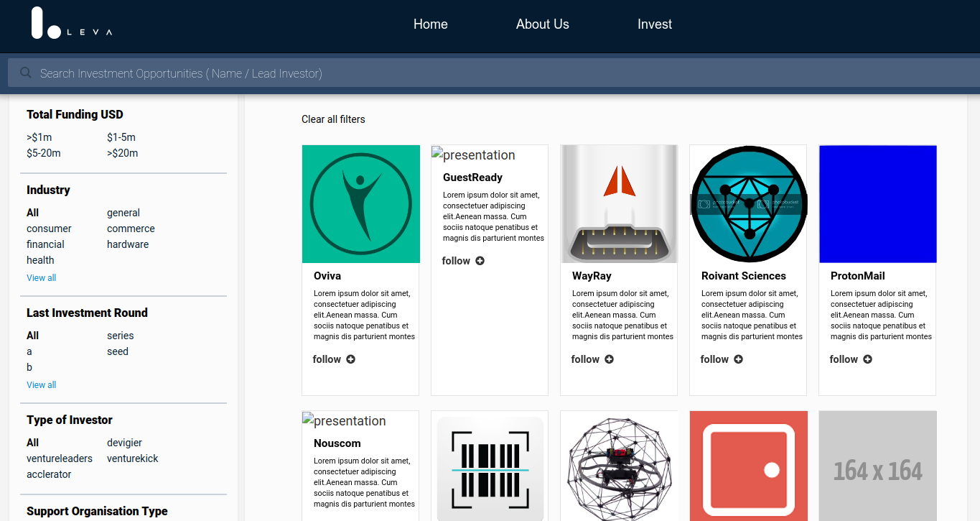980x521 pixels.
Task: Click the plus icon on ProtonMail's follow button
Action: [868, 359]
